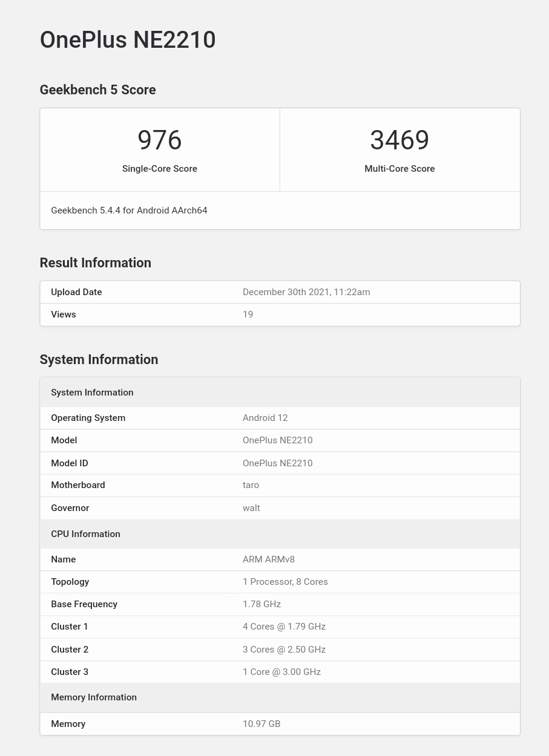549x756 pixels.
Task: Select the motherboard value "taro"
Action: click(x=251, y=485)
